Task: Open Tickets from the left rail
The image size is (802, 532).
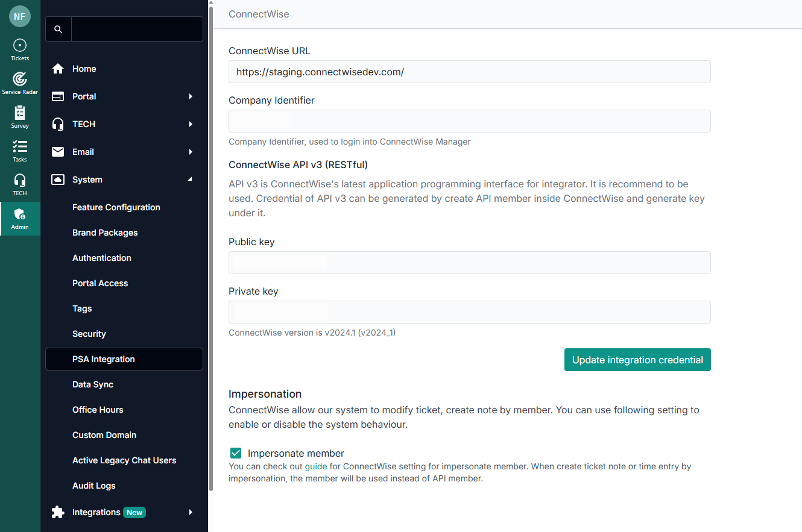Action: point(20,49)
